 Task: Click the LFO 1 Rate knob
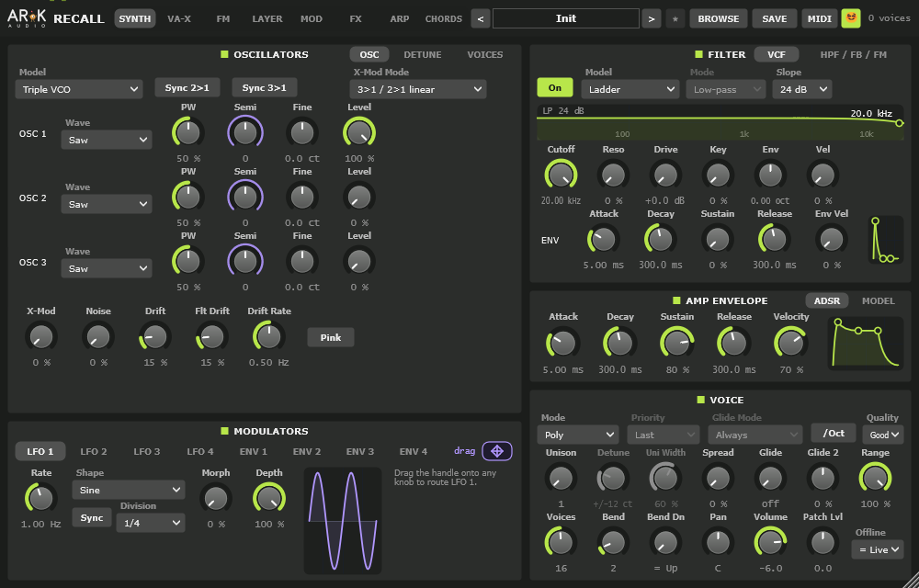41,498
